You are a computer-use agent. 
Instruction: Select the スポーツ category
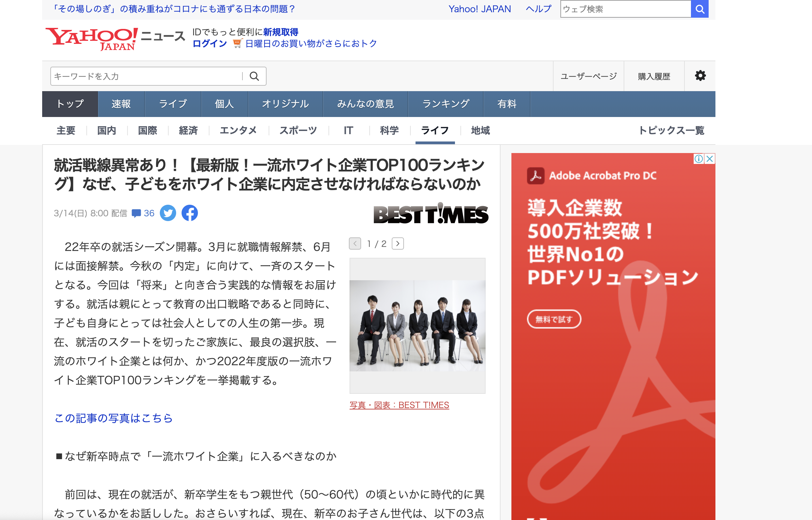point(298,130)
